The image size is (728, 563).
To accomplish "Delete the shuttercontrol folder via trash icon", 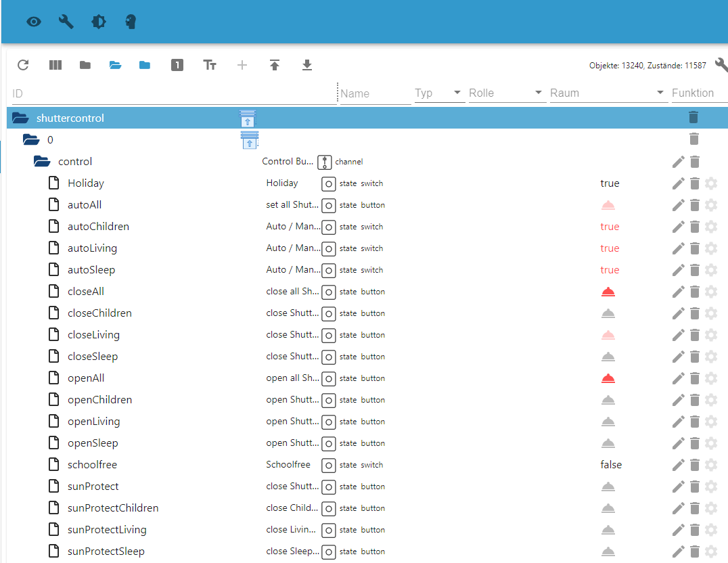I will pos(693,117).
